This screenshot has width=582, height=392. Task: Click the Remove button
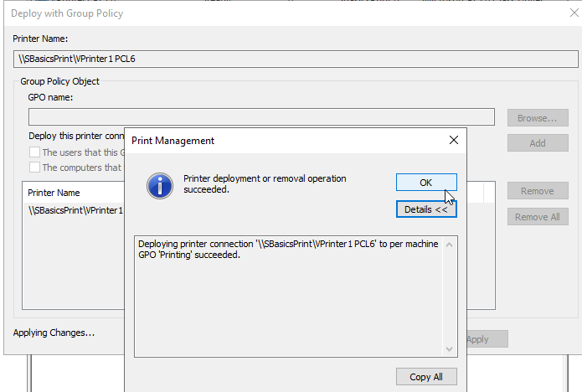pos(538,191)
